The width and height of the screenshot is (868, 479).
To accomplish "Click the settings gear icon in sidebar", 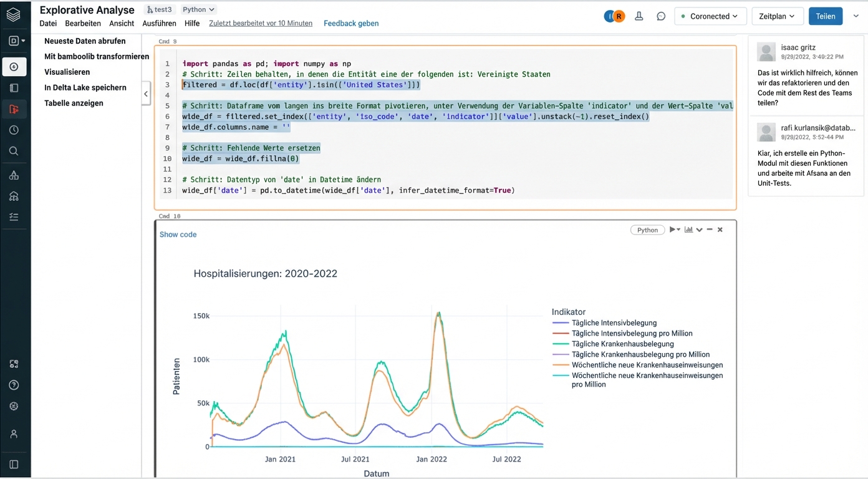I will pos(14,406).
